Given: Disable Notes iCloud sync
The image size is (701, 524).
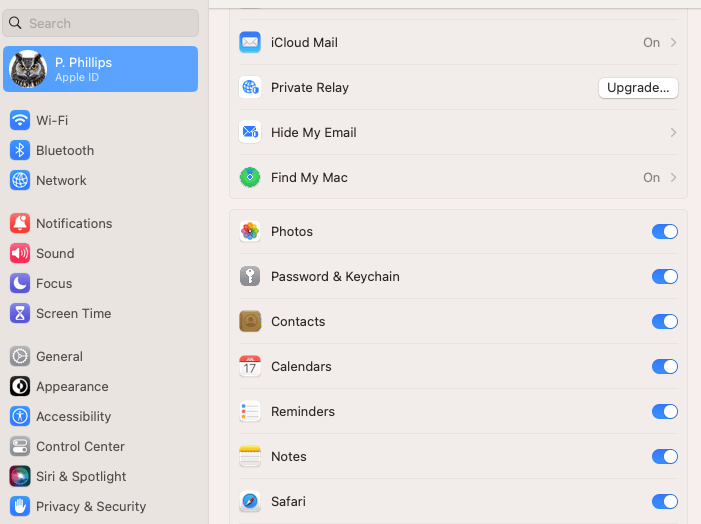Looking at the screenshot, I should [664, 456].
